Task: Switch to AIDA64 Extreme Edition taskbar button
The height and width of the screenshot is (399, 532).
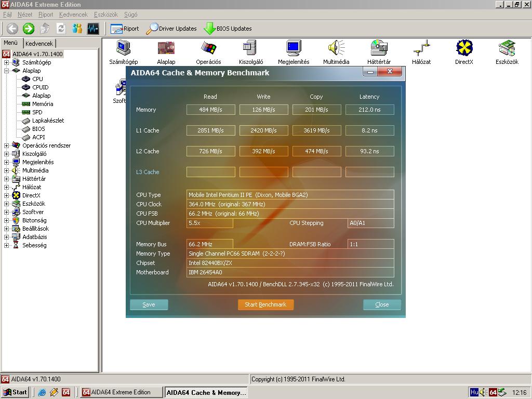Action: [x=122, y=392]
